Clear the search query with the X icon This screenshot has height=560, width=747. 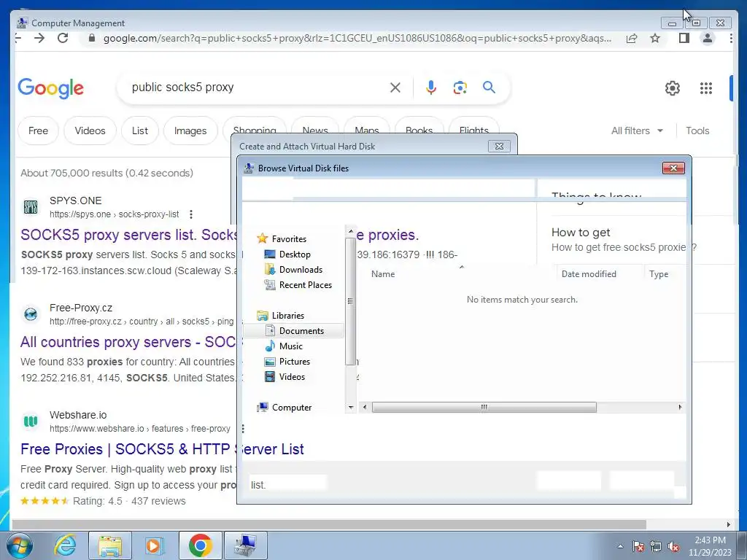pyautogui.click(x=395, y=87)
